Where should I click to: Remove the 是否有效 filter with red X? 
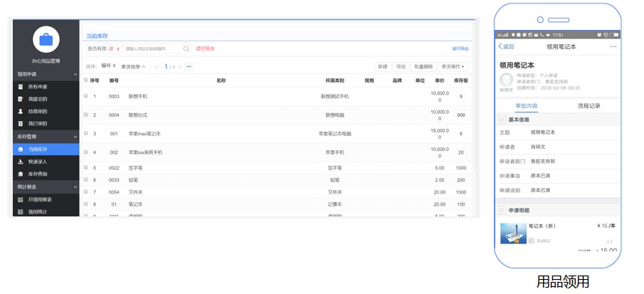tap(118, 49)
